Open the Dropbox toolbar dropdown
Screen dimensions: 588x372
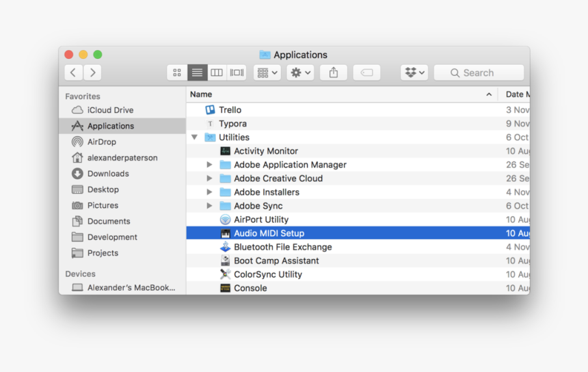pyautogui.click(x=414, y=72)
